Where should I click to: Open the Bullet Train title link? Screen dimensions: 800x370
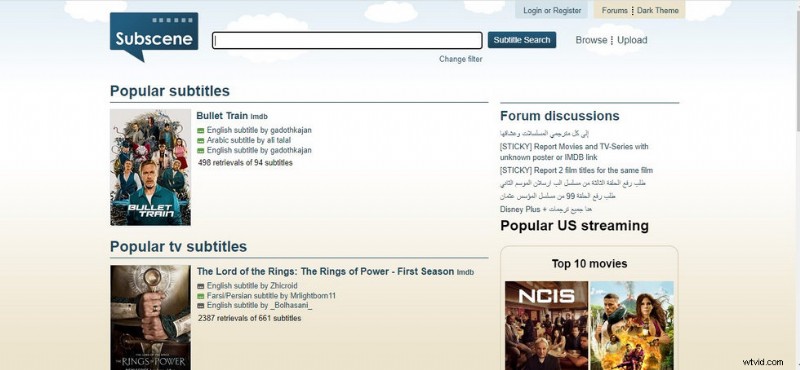click(222, 116)
